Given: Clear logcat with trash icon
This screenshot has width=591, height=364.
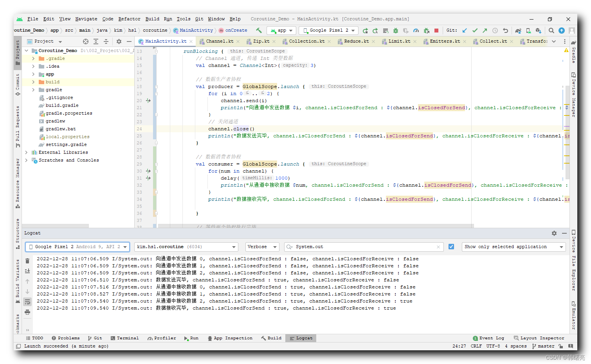Looking at the screenshot, I should click(x=27, y=261).
